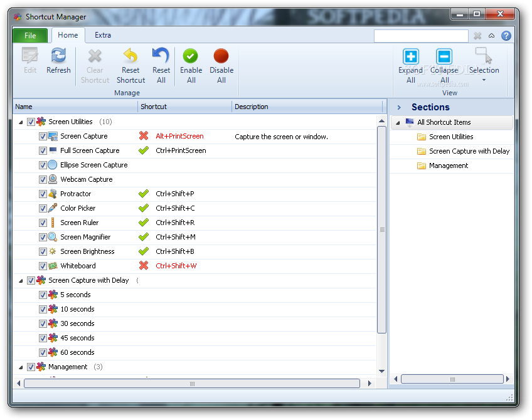This screenshot has width=532, height=420.
Task: Click the Webcam Capture icon
Action: [x=53, y=179]
